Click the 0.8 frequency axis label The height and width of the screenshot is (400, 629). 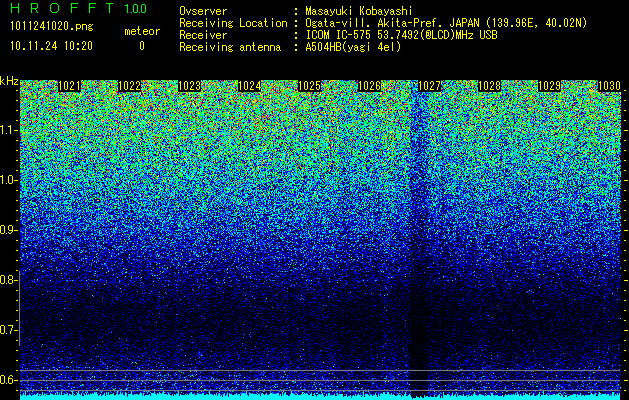[x=8, y=280]
